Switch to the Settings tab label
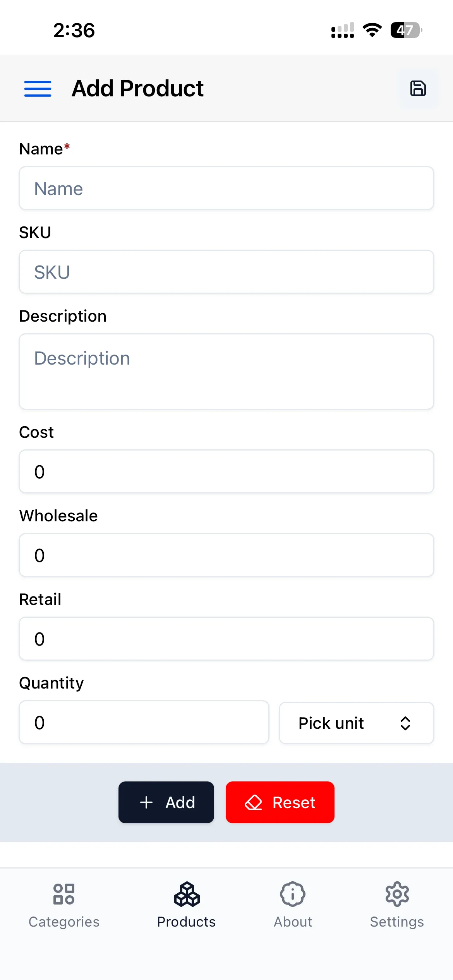Screen dimensions: 453x980 (397, 922)
